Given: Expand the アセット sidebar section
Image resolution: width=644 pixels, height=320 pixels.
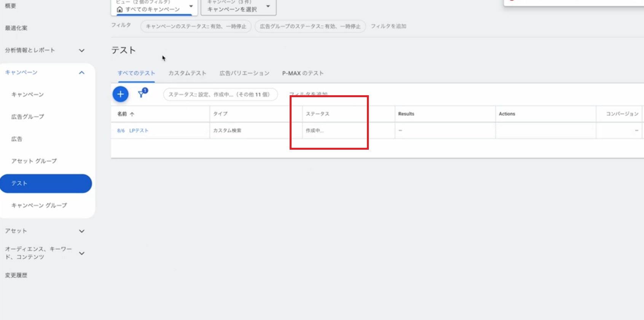Looking at the screenshot, I should click(x=81, y=231).
